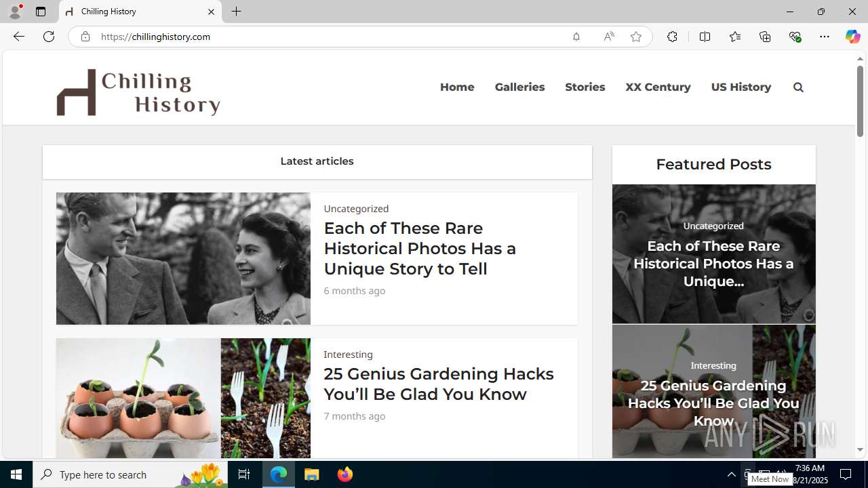Image resolution: width=868 pixels, height=488 pixels.
Task: Open Uncategorized category in latest articles
Action: [356, 209]
